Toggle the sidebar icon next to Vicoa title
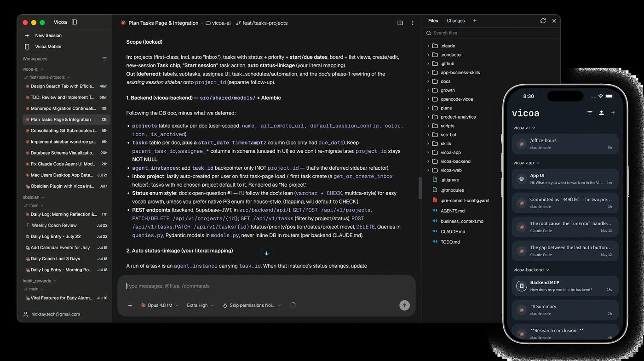This screenshot has width=644, height=361. [75, 22]
